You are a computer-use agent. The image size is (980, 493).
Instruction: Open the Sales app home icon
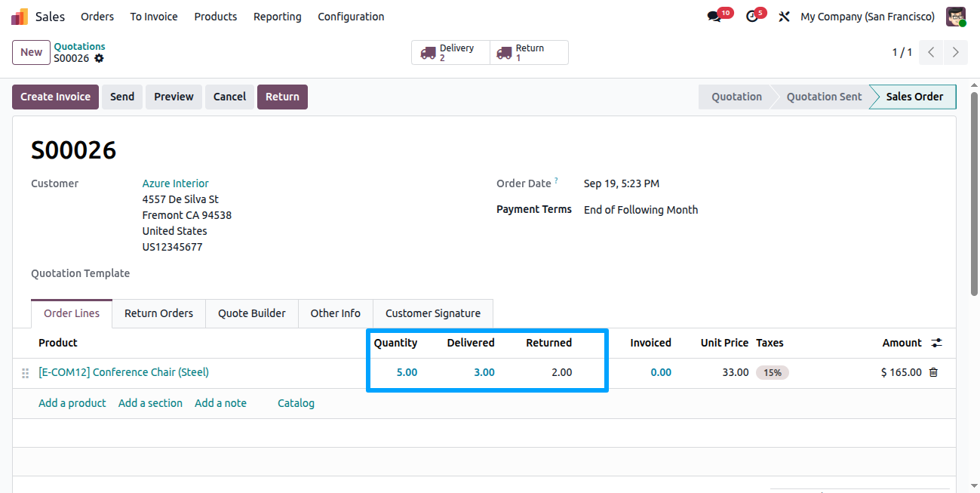pos(20,17)
